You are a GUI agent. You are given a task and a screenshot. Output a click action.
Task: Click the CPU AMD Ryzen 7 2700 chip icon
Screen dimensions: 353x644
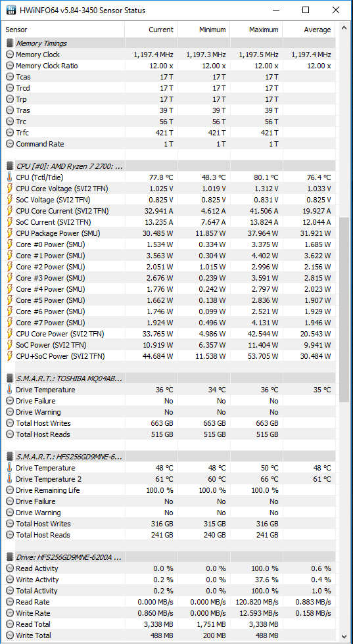tap(10, 166)
